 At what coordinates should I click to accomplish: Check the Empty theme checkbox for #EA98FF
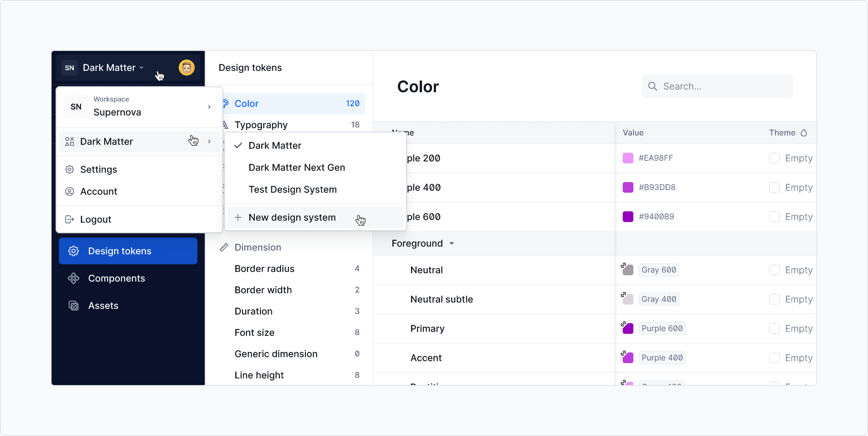tap(774, 158)
